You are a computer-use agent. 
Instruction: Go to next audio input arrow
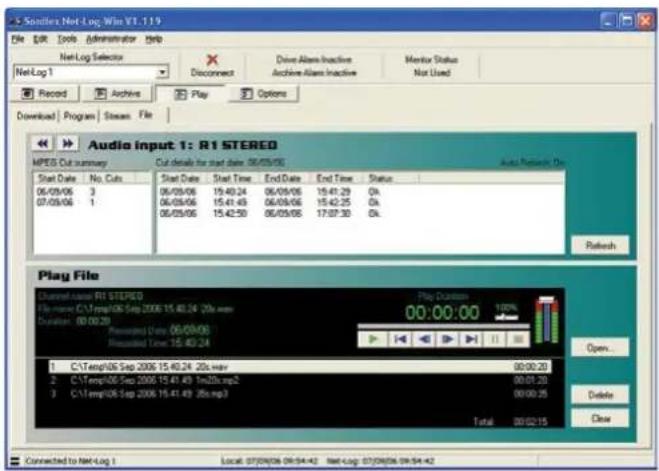point(68,144)
